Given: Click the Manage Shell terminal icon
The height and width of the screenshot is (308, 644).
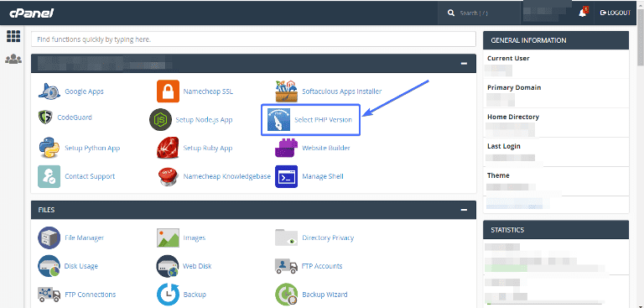Looking at the screenshot, I should tap(286, 176).
